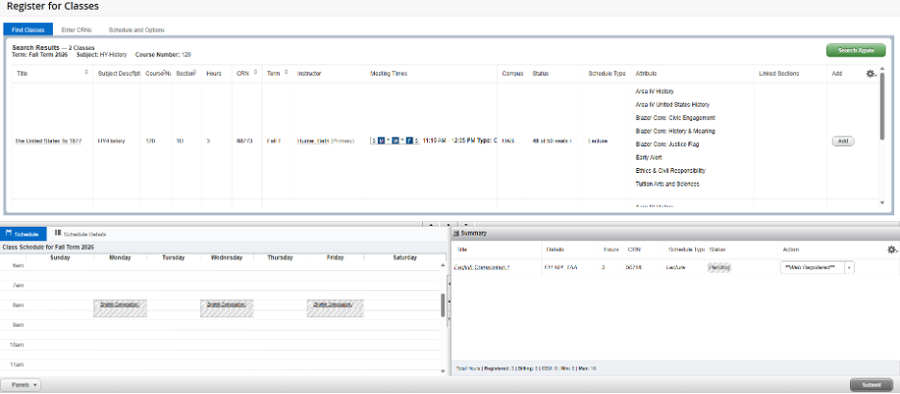Screen dimensions: 900x394
Task: Switch to Enter CRNs tab
Action: [x=76, y=30]
